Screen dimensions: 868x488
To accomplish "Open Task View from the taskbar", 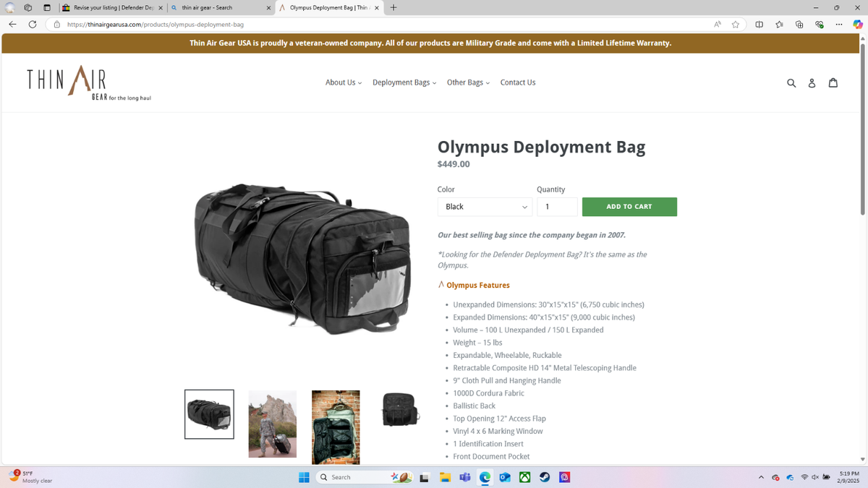I will [425, 477].
